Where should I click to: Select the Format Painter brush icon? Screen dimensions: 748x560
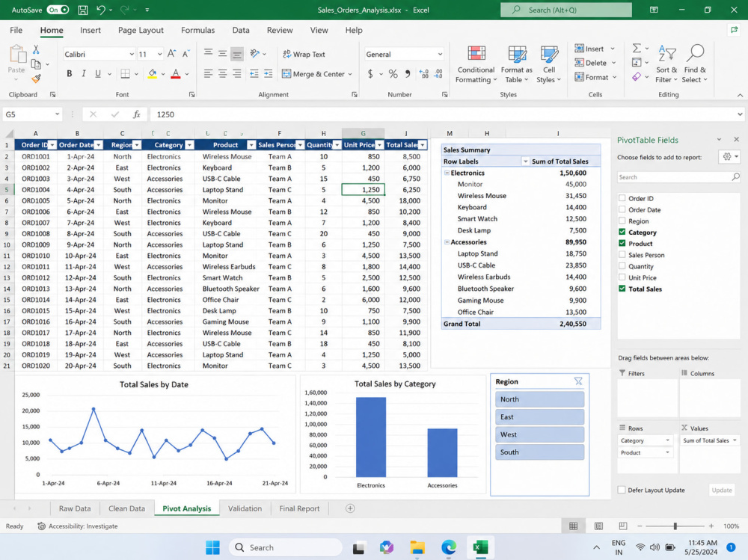(x=36, y=79)
